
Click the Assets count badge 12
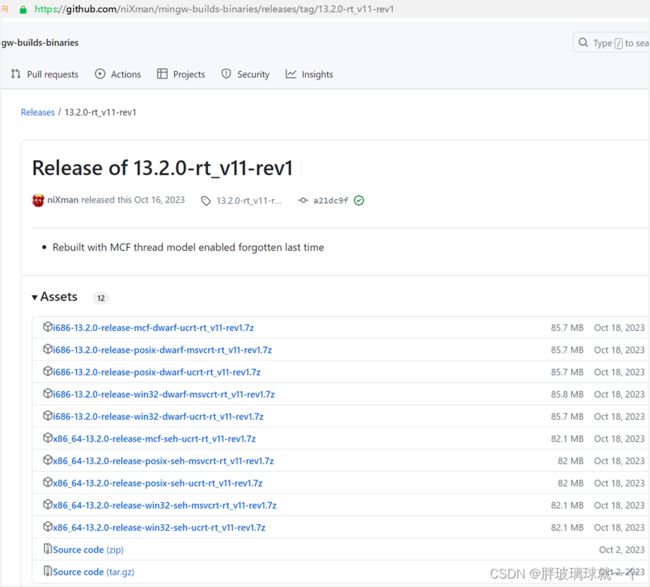coord(101,298)
